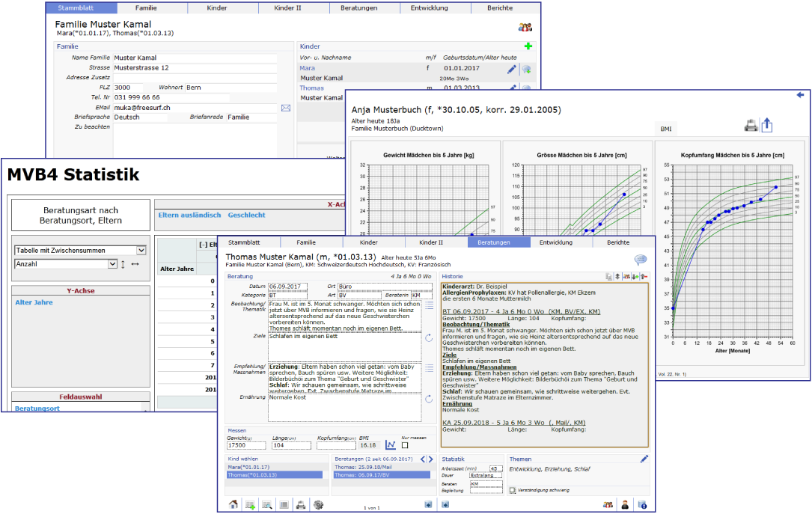Click the 'Alter Jahre' Y-Achse link
This screenshot has height=514, width=812.
coord(34,302)
